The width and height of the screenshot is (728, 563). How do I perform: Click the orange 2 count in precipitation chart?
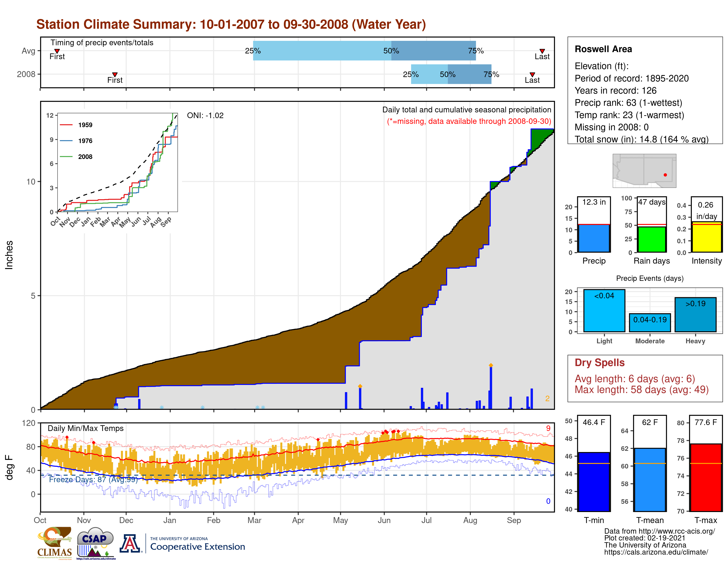pos(547,398)
